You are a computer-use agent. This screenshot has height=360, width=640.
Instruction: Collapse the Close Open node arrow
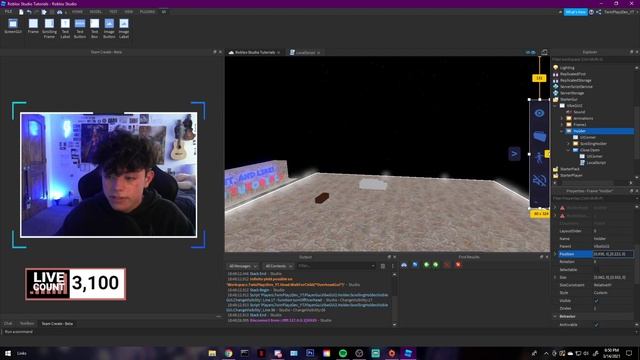point(568,150)
